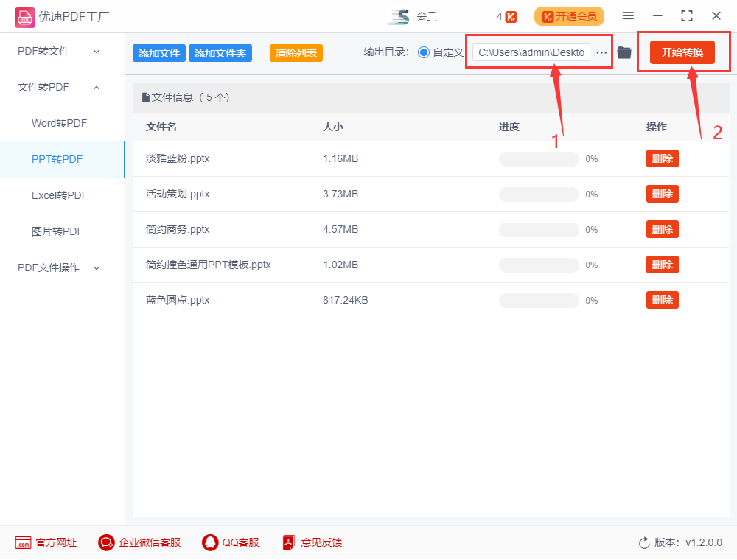Click the refresh icon next to version v1.2.0.0

pyautogui.click(x=643, y=542)
